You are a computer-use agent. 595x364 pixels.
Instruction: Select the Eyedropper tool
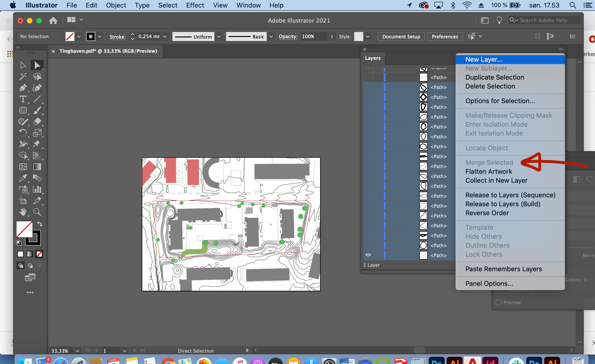click(x=23, y=178)
